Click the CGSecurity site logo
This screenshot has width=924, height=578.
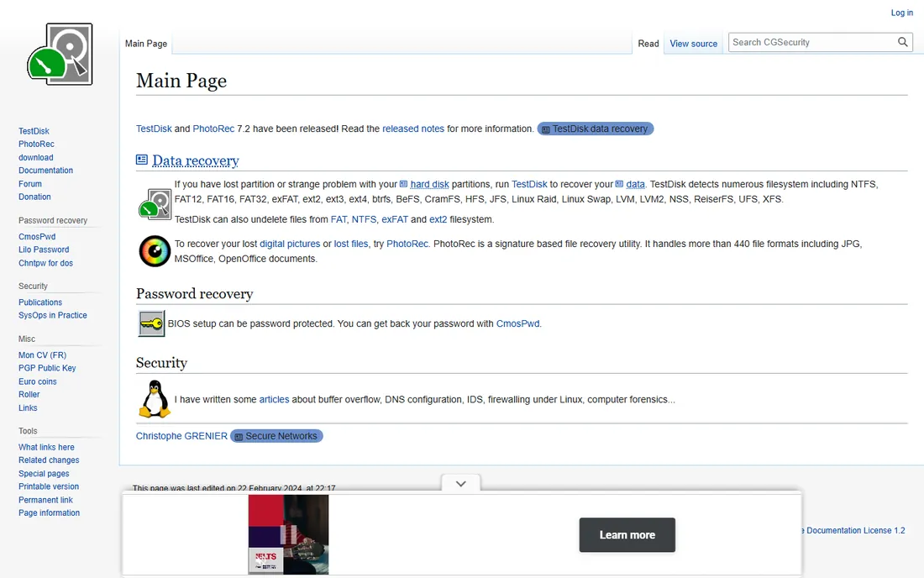tap(60, 55)
